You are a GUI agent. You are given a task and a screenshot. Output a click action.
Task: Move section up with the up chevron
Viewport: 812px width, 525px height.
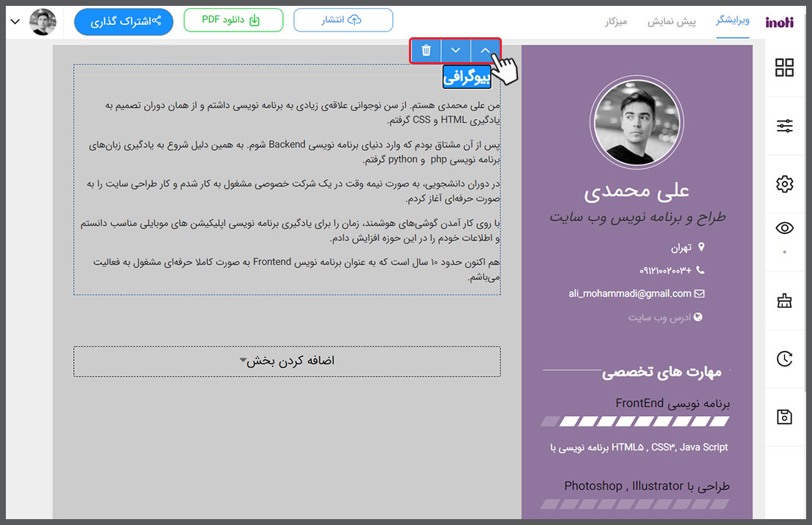(484, 50)
